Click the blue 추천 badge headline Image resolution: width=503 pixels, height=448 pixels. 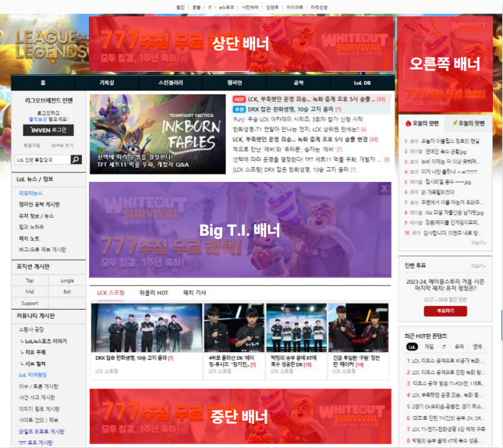click(286, 109)
